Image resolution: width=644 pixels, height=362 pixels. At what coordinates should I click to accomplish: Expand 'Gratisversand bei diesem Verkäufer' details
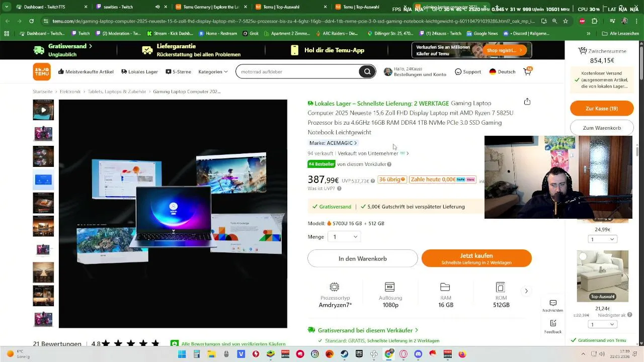point(363,330)
